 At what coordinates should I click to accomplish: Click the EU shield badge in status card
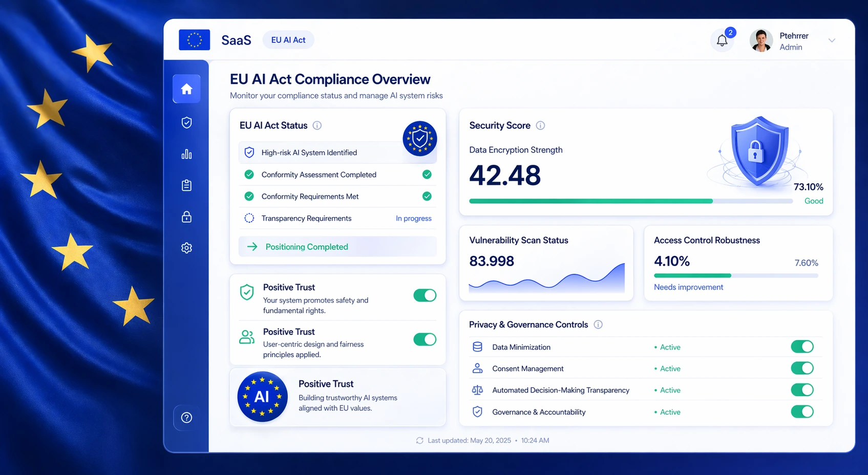coord(420,138)
